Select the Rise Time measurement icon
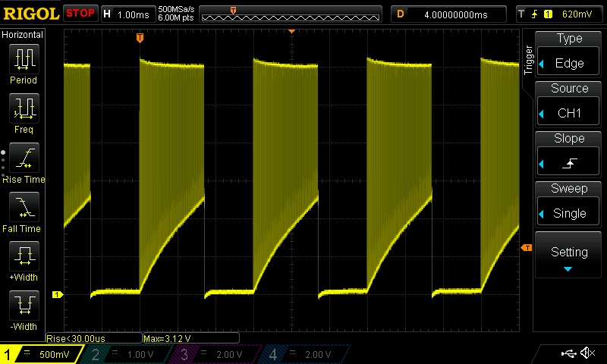 point(24,159)
